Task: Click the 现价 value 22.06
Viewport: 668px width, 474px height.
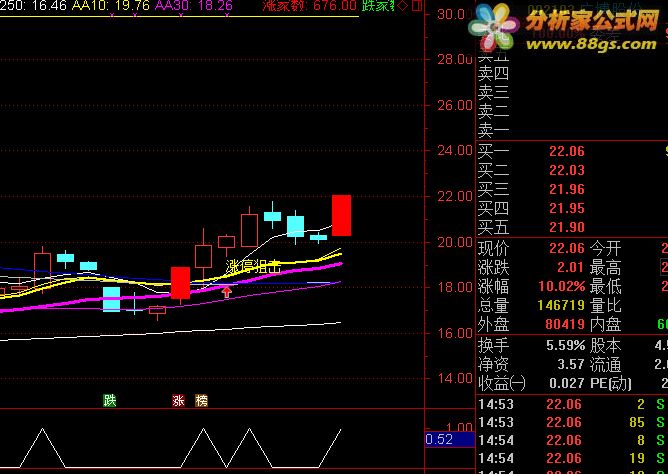Action: [x=567, y=248]
